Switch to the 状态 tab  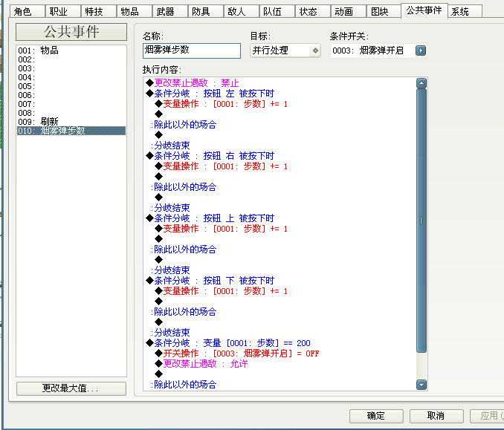tap(313, 12)
